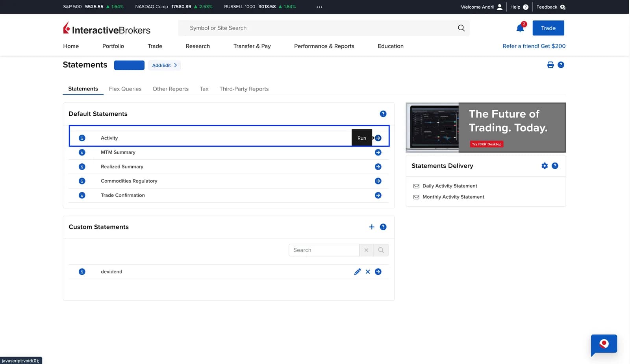
Task: Switch to the Tax tab
Action: click(204, 89)
